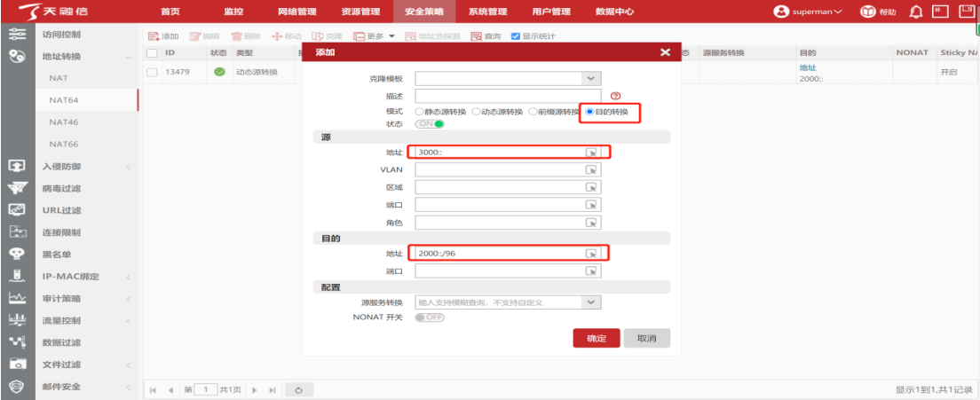The height and width of the screenshot is (400, 980).
Task: Jump to the last page arrow
Action: [x=272, y=390]
